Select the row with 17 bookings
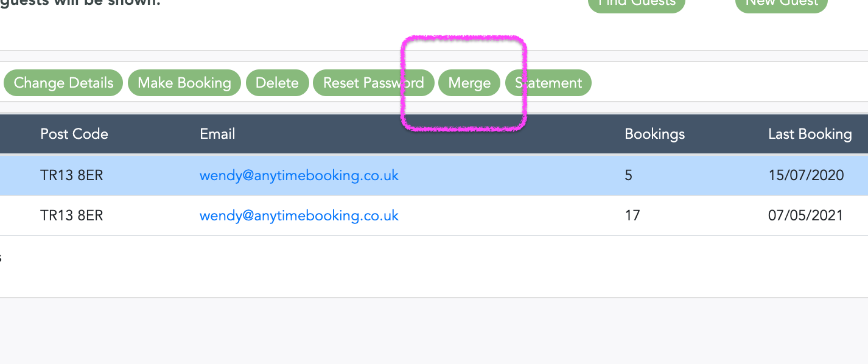Image resolution: width=868 pixels, height=364 pixels. pos(434,215)
